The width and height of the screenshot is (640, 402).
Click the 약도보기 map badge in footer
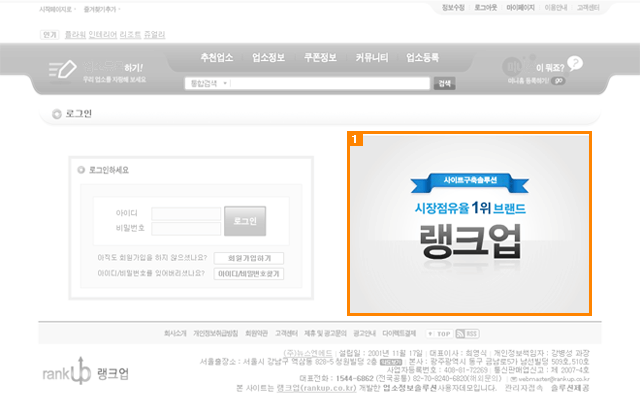[x=391, y=362]
